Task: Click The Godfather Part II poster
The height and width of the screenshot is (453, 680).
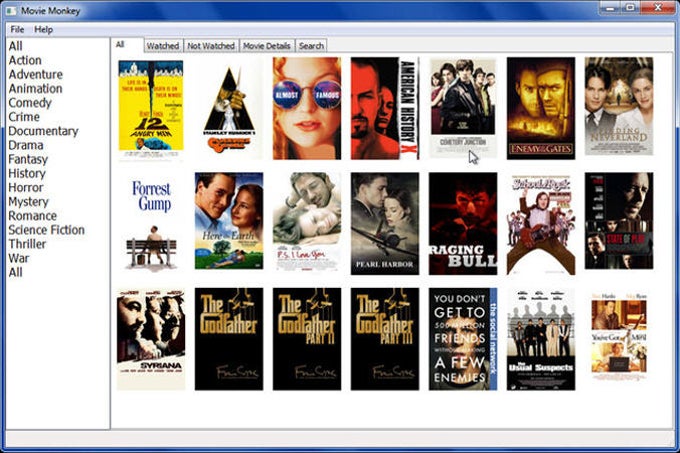Action: [x=307, y=339]
